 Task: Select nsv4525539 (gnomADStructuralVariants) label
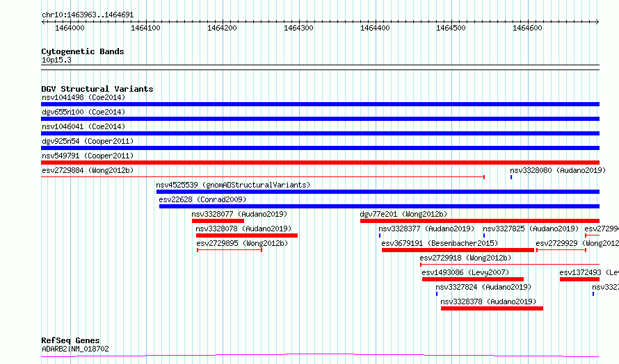pyautogui.click(x=233, y=185)
